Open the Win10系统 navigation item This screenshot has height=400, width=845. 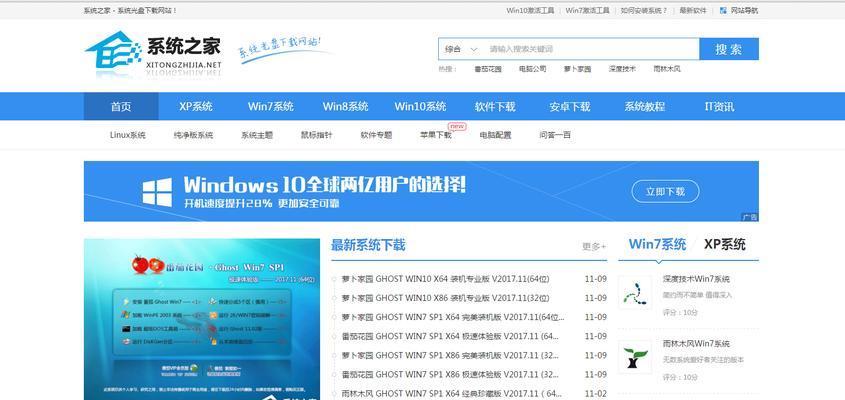[420, 106]
